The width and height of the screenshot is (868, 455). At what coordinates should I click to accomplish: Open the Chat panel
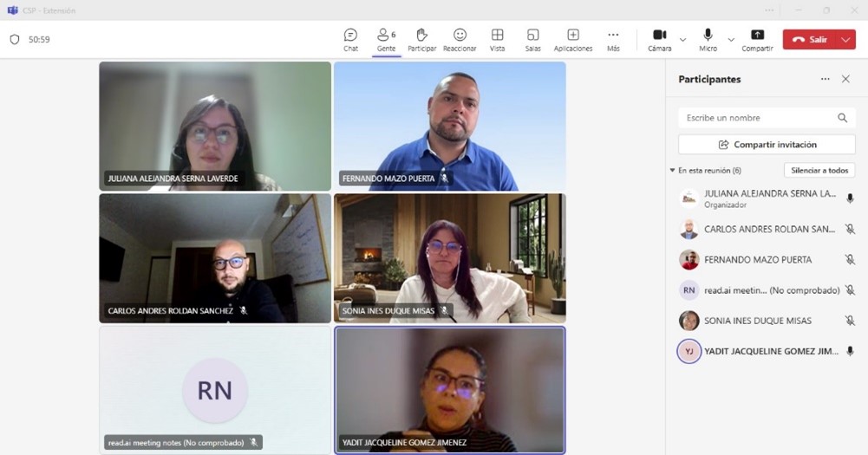(x=350, y=39)
